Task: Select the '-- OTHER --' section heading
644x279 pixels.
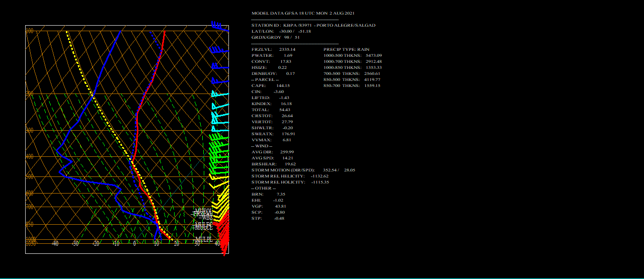Action: coord(264,188)
